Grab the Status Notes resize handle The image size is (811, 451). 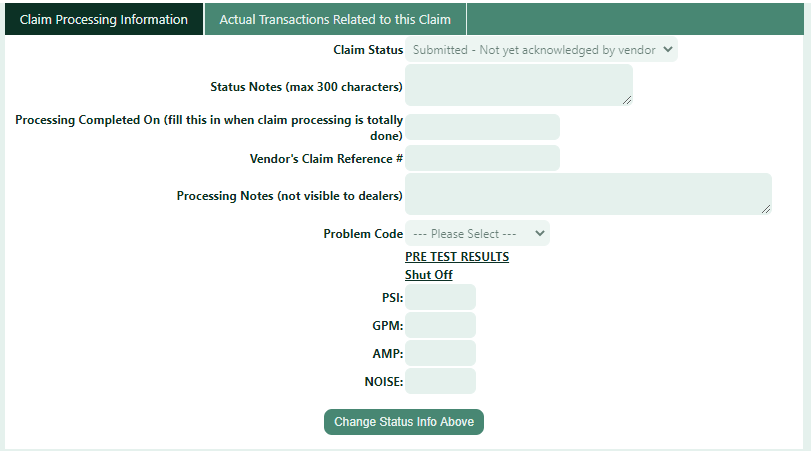click(627, 100)
